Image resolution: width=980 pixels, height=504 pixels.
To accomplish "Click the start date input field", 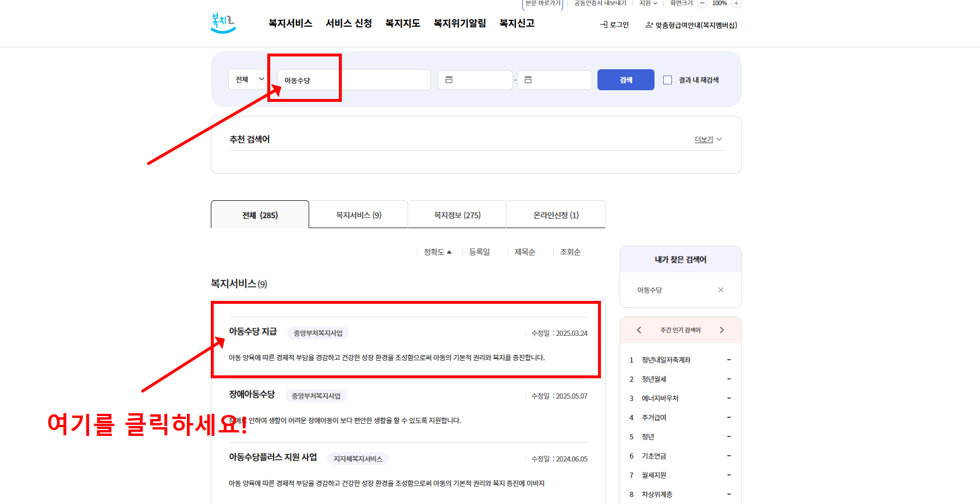I will [475, 80].
